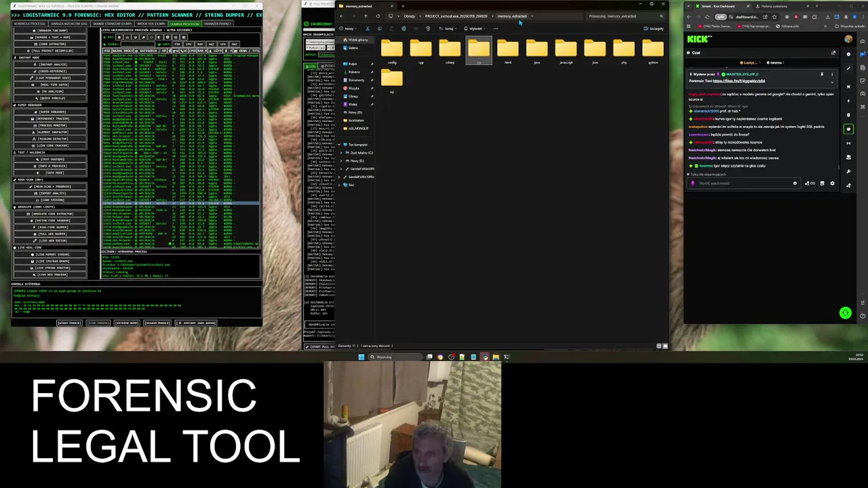Open File Explorer from the taskbar
Image resolution: width=868 pixels, height=488 pixels.
tap(496, 357)
